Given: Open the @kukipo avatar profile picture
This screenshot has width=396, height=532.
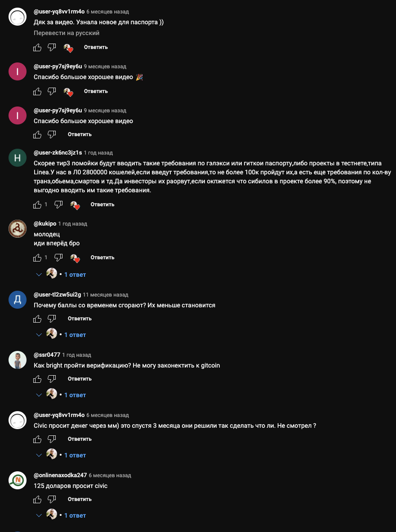Looking at the screenshot, I should (x=18, y=229).
